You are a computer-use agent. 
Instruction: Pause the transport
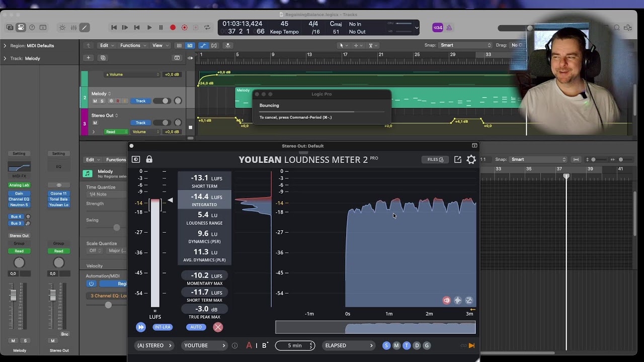(x=160, y=28)
